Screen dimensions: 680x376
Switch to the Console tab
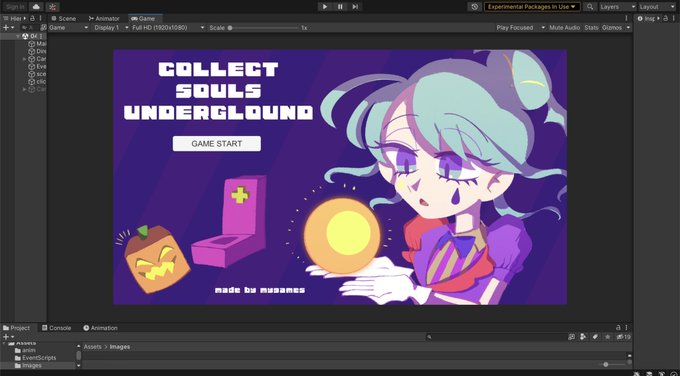tap(56, 328)
